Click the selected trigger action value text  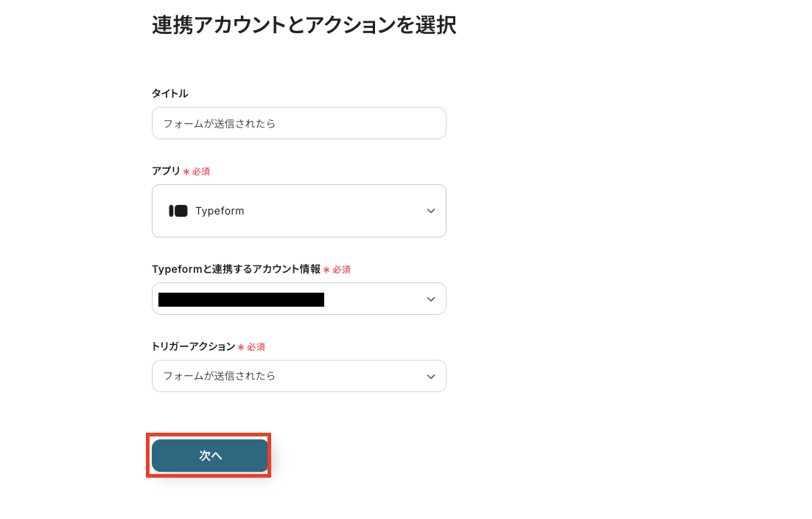[x=220, y=376]
